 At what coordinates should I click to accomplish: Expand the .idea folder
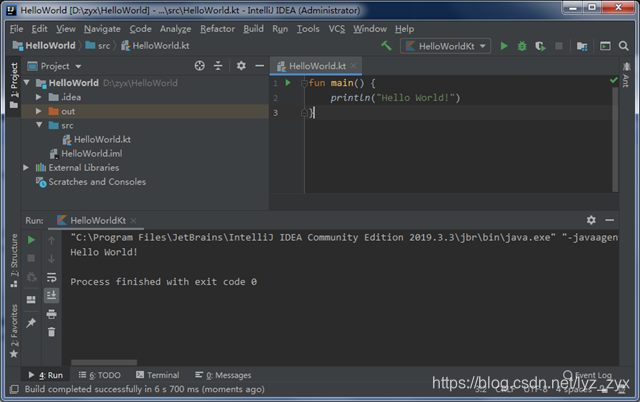[39, 97]
